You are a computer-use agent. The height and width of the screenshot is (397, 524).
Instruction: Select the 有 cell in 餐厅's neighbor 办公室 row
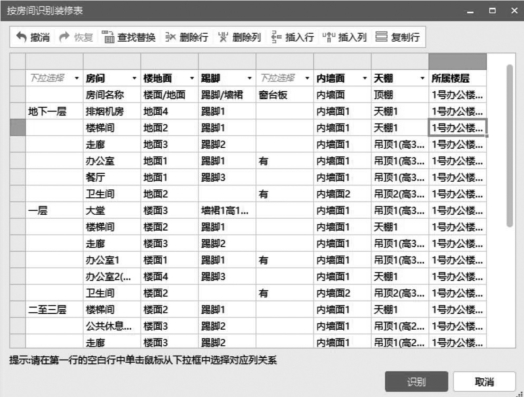click(285, 161)
